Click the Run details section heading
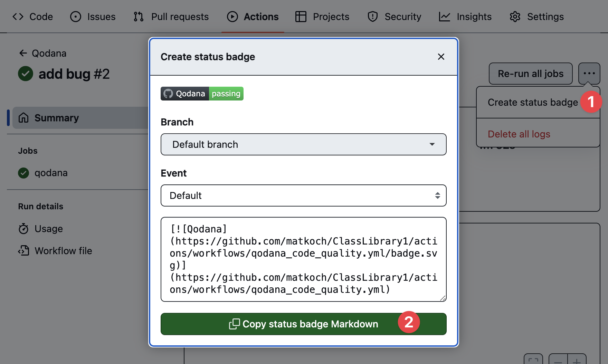The image size is (608, 364). pos(41,207)
